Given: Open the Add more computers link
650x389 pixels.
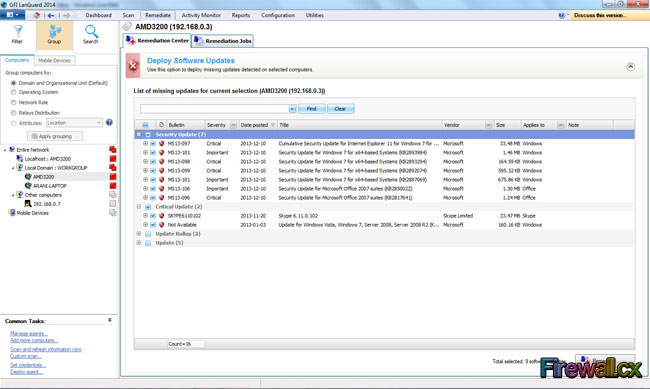Looking at the screenshot, I should point(34,340).
